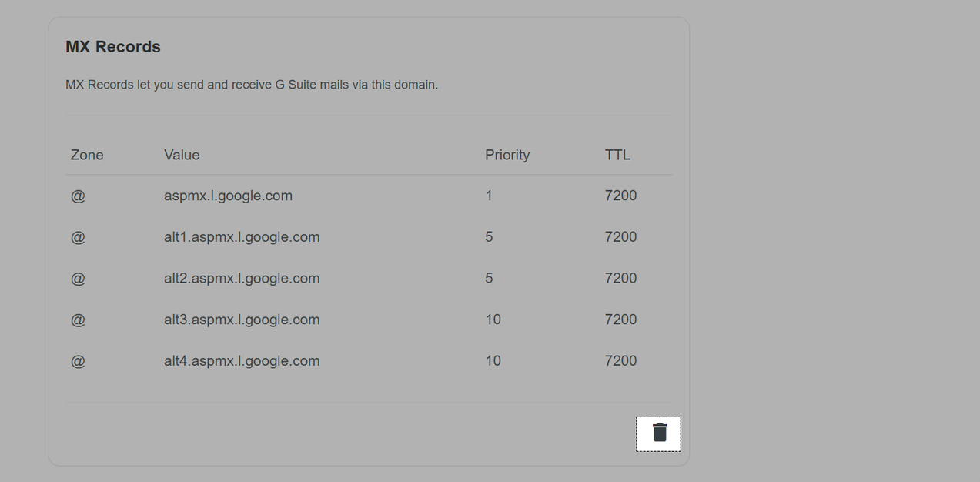Select the alt2.aspmx.l.google.com record value
Viewport: 980px width, 482px height.
tap(242, 279)
